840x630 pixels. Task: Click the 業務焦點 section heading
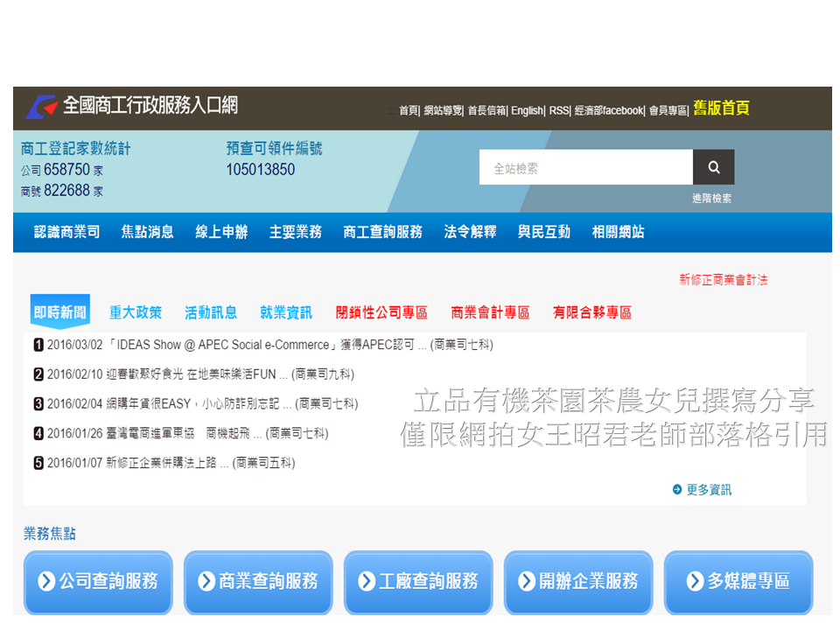[50, 534]
